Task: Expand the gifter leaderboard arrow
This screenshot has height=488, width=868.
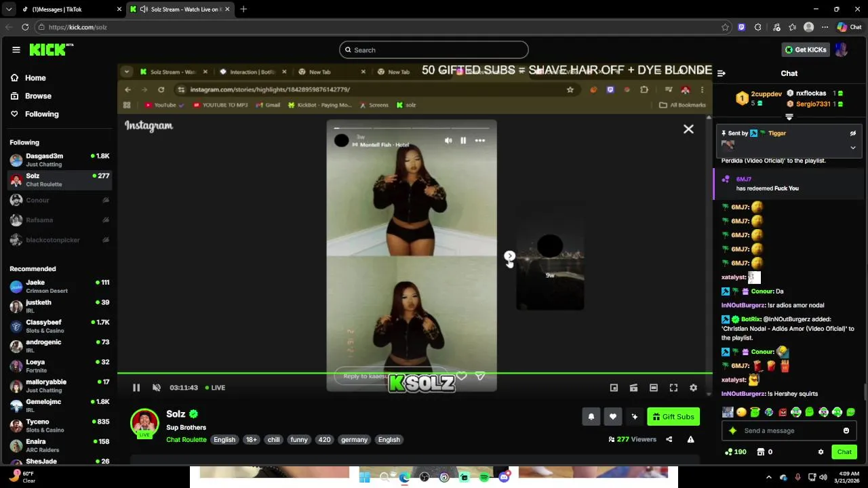Action: point(789,117)
